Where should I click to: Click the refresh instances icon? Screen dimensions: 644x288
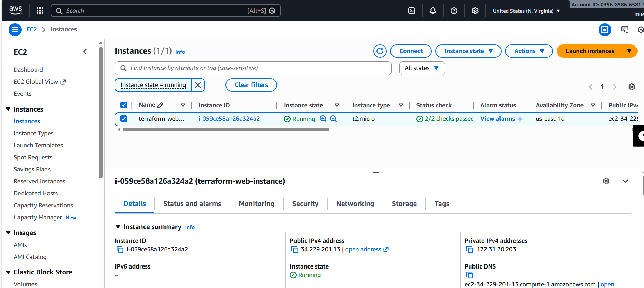point(380,51)
